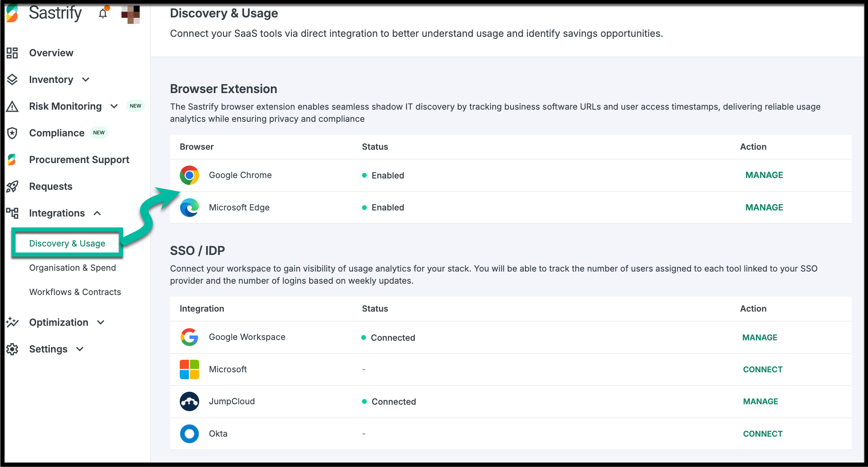
Task: Expand the Optimization chevron
Action: 101,323
